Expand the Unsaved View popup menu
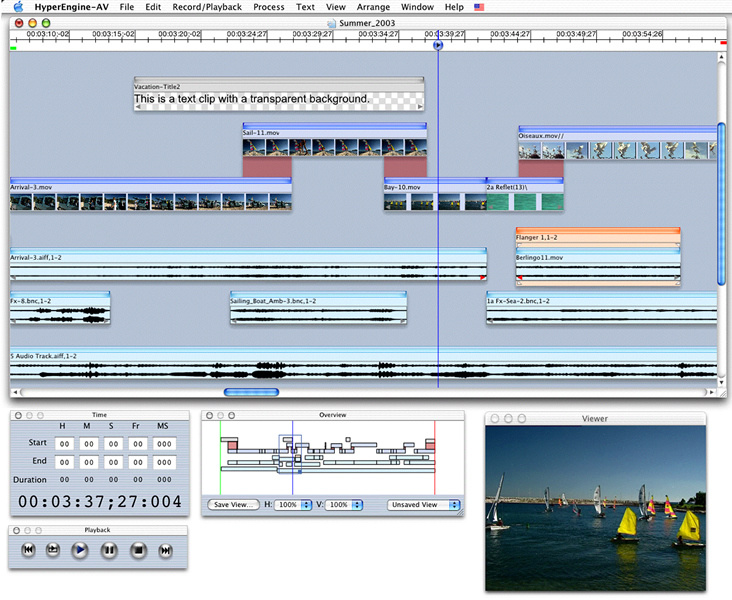 click(424, 505)
